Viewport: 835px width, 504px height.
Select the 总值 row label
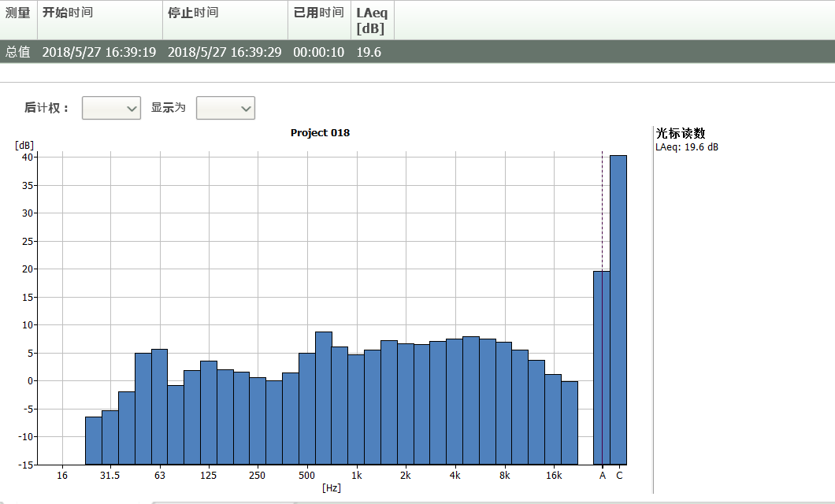point(18,52)
